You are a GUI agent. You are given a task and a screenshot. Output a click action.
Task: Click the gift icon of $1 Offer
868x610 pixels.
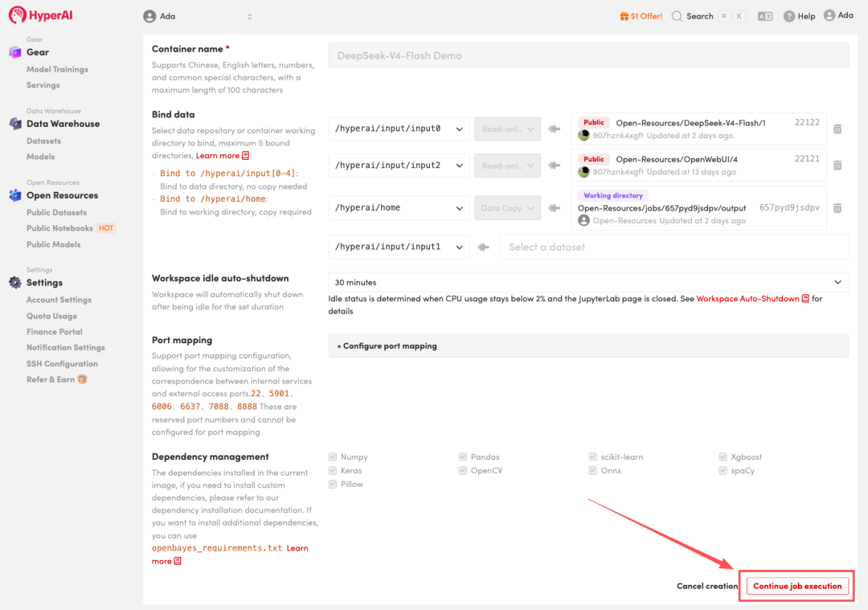pos(624,16)
